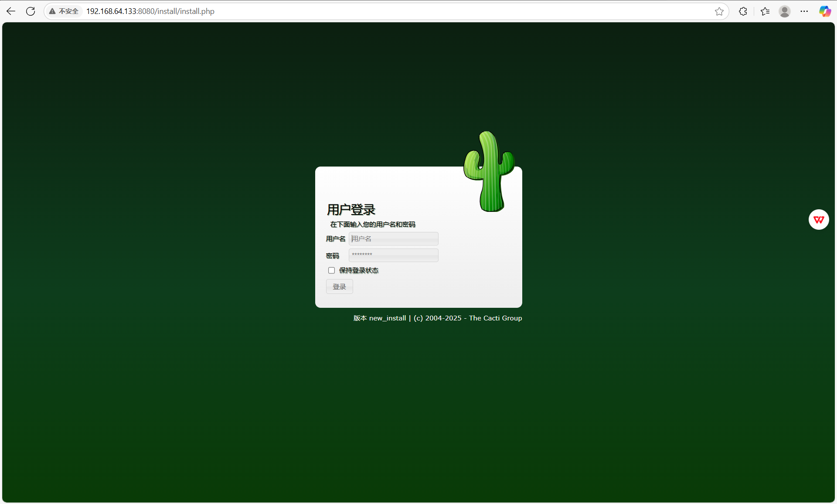Reload the page with the refresh icon
The image size is (837, 504).
coord(31,11)
